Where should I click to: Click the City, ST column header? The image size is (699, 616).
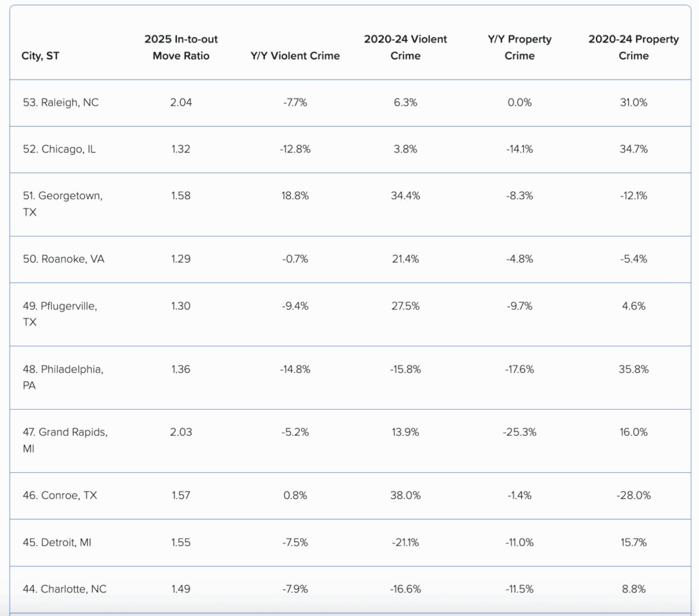40,56
